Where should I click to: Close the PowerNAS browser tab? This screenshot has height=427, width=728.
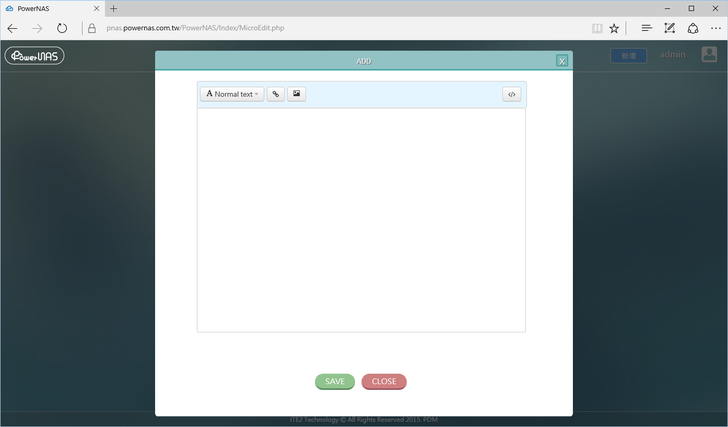(x=97, y=8)
